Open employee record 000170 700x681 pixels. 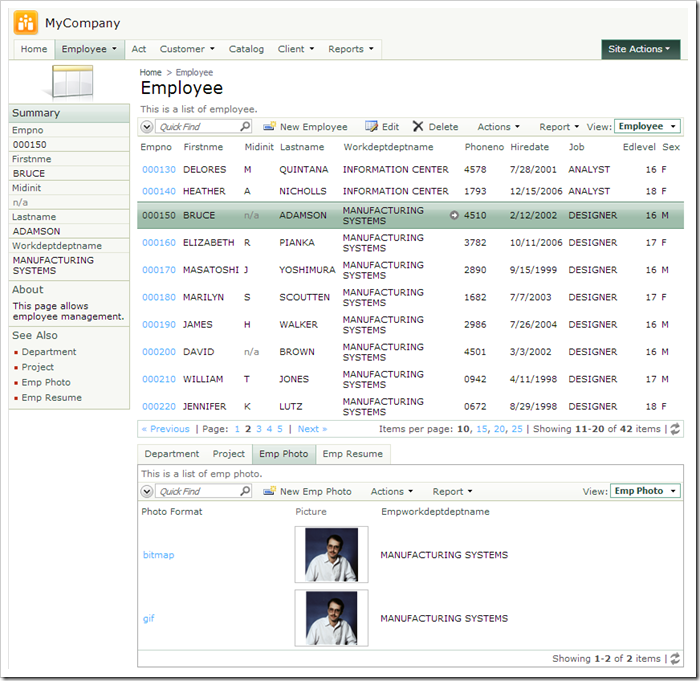[158, 270]
